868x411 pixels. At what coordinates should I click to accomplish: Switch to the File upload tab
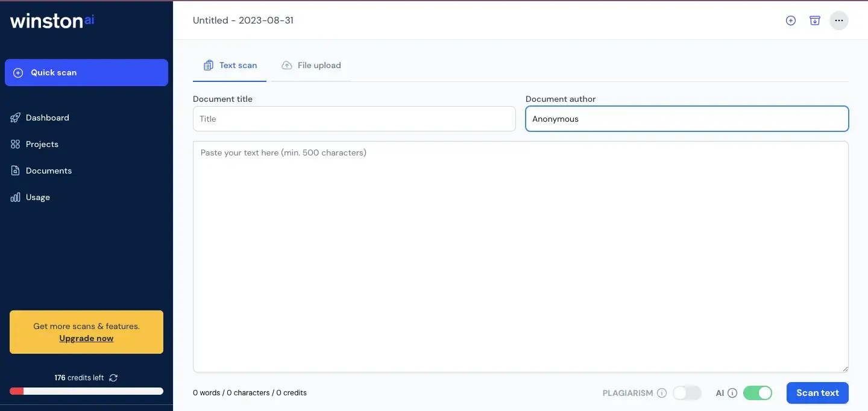(311, 65)
